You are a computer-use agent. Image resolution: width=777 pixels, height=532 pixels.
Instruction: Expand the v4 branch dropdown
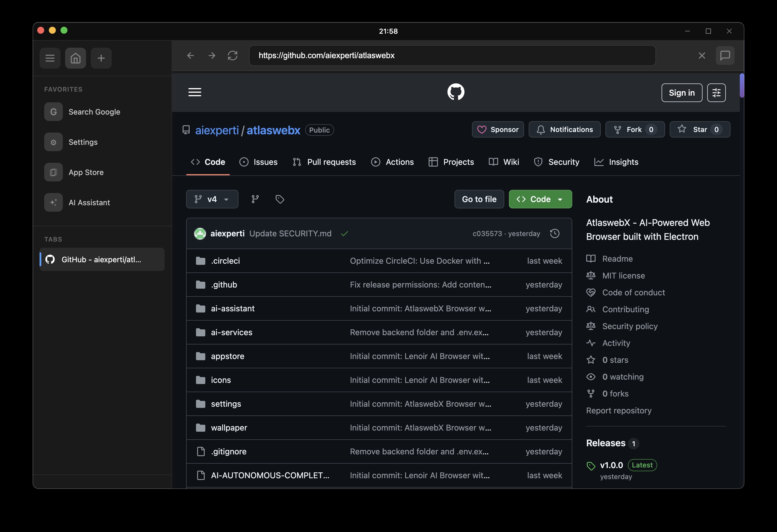coord(212,199)
